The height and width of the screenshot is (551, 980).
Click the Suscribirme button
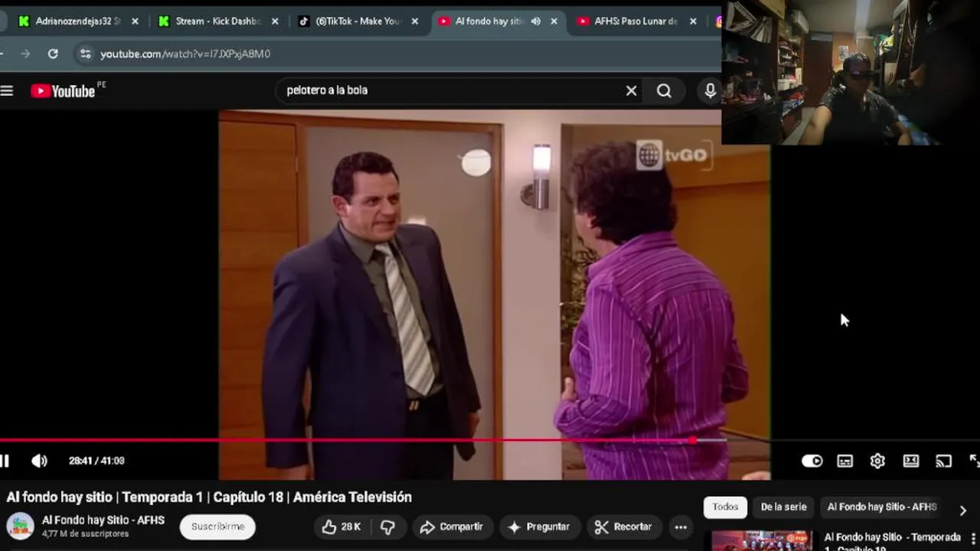[217, 527]
